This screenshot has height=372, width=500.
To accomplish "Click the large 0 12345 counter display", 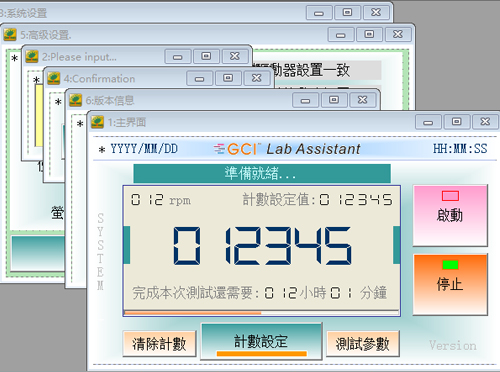I will tap(262, 245).
